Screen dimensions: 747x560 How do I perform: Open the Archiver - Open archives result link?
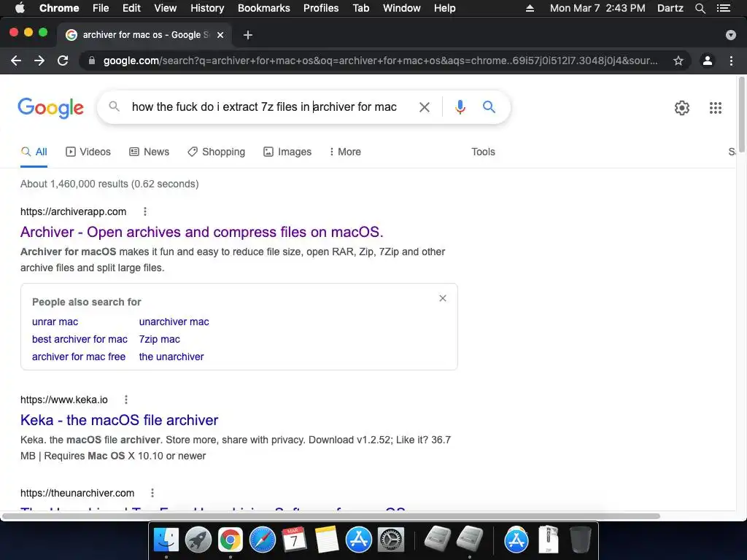(x=201, y=232)
